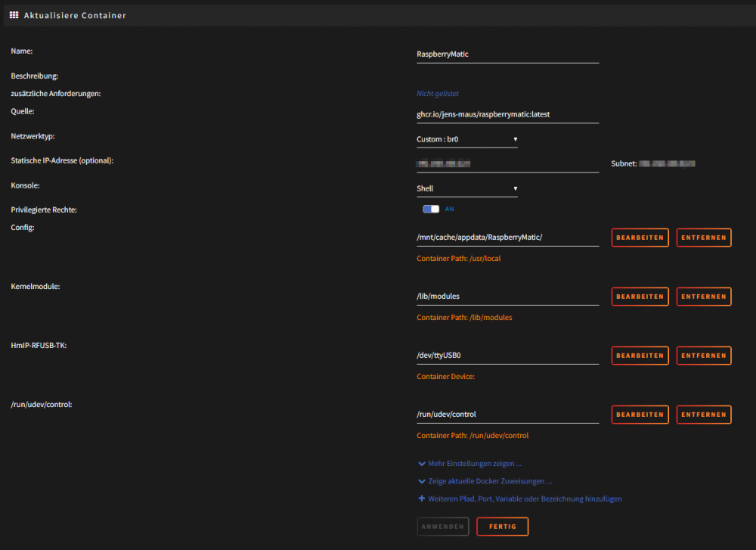This screenshot has height=550, width=756.
Task: Click the Privilegierte Rechte: label
Action: [x=44, y=210]
